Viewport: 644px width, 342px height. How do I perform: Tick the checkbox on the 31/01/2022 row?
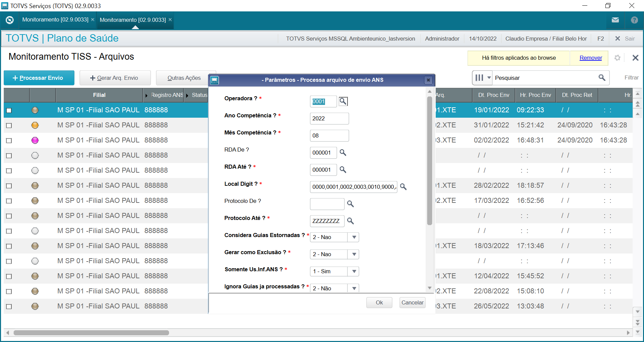click(9, 125)
